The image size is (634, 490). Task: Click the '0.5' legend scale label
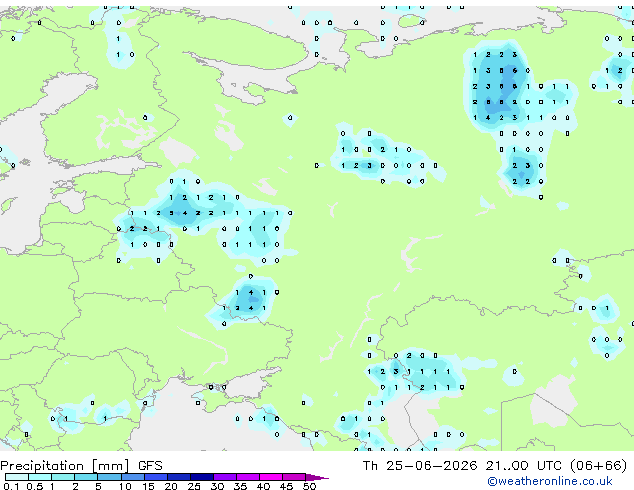[x=34, y=486]
